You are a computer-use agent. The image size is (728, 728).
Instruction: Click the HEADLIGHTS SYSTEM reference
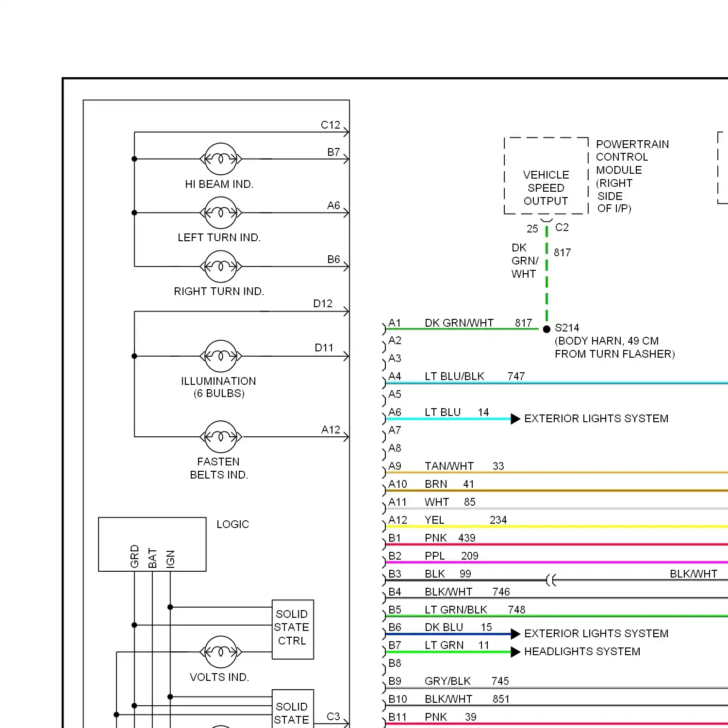coord(582,652)
